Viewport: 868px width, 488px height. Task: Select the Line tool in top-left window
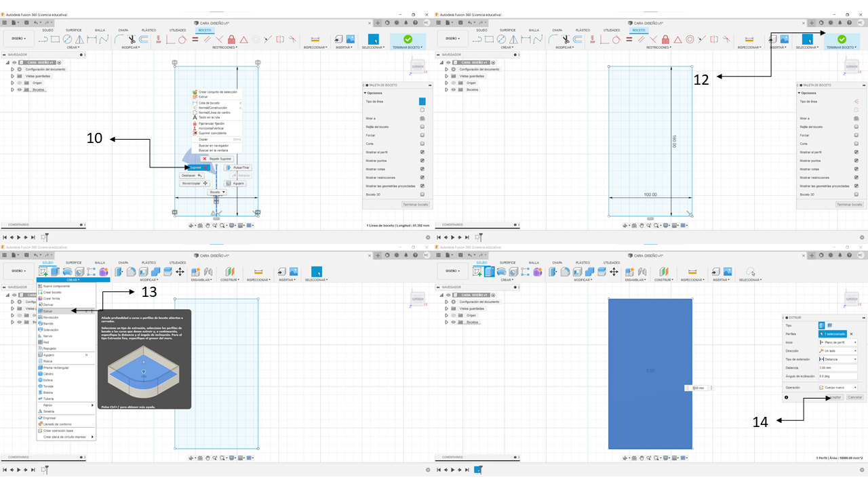point(43,39)
